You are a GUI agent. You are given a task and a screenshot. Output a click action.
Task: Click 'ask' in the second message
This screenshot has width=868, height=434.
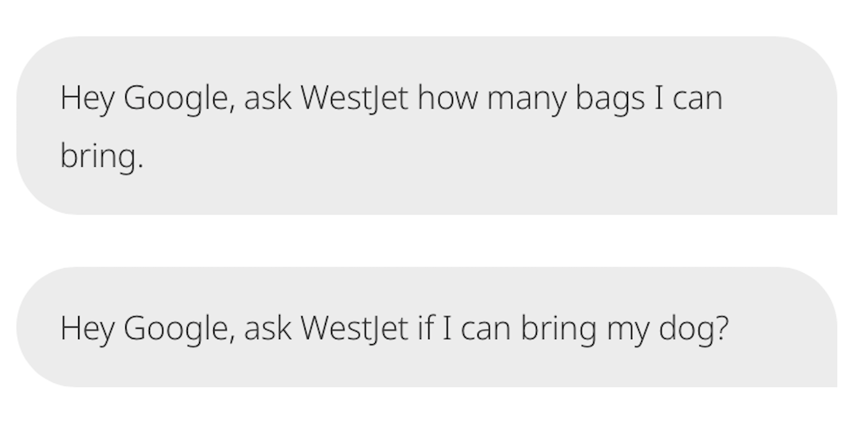tap(267, 328)
